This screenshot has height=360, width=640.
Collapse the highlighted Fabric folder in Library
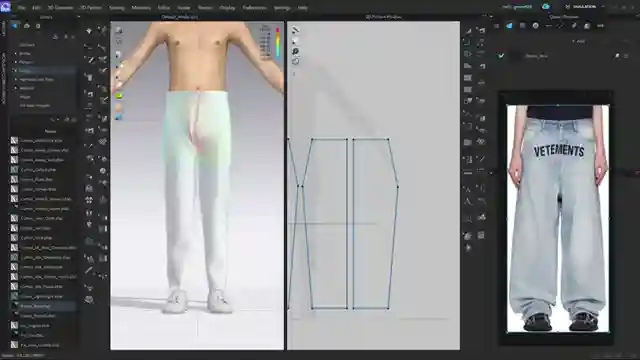pos(16,71)
